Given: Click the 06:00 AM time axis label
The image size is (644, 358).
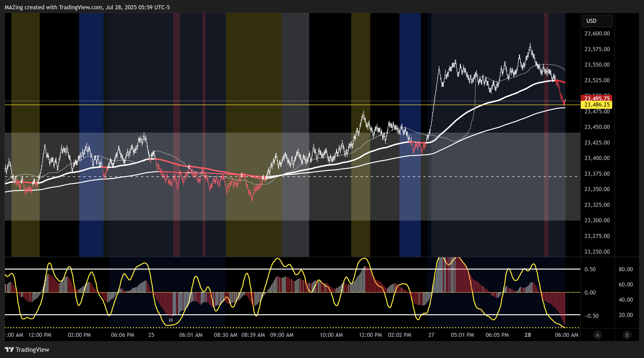Looking at the screenshot, I should (x=567, y=335).
